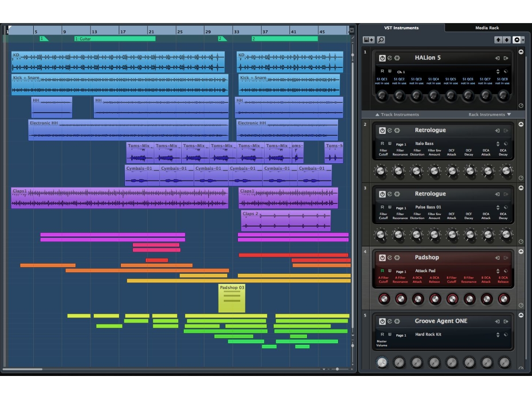Adjust Padshop A Filter Cutoff knob
The image size is (532, 399).
(383, 299)
